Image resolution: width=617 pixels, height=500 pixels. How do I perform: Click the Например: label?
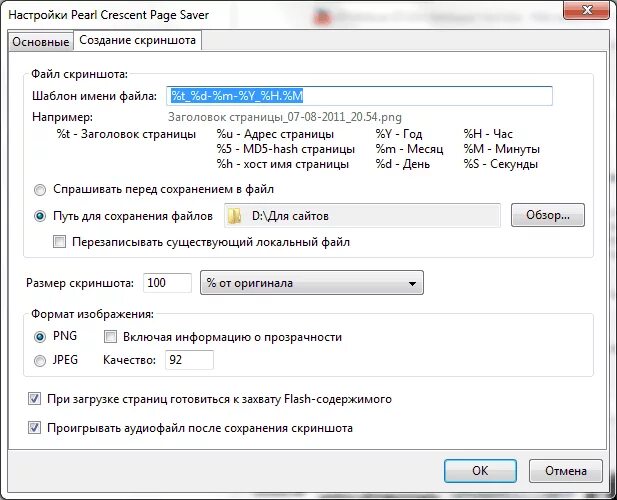point(63,117)
